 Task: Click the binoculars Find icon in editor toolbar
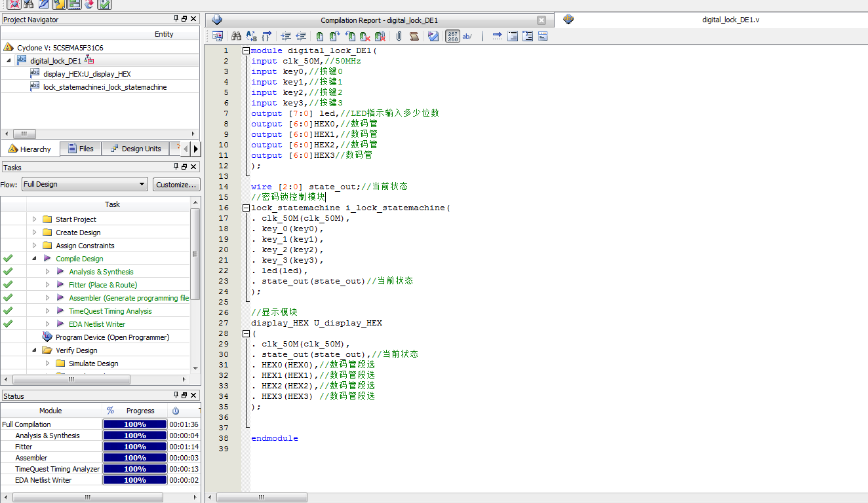(237, 37)
